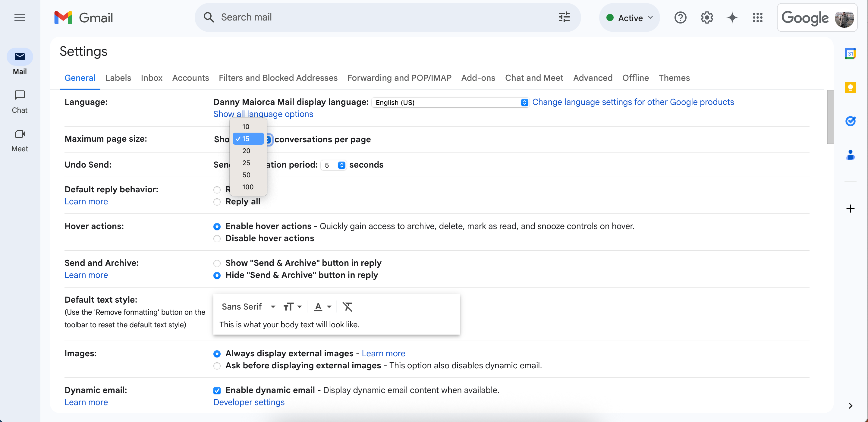
Task: Select the Reply all radio button
Action: (217, 202)
